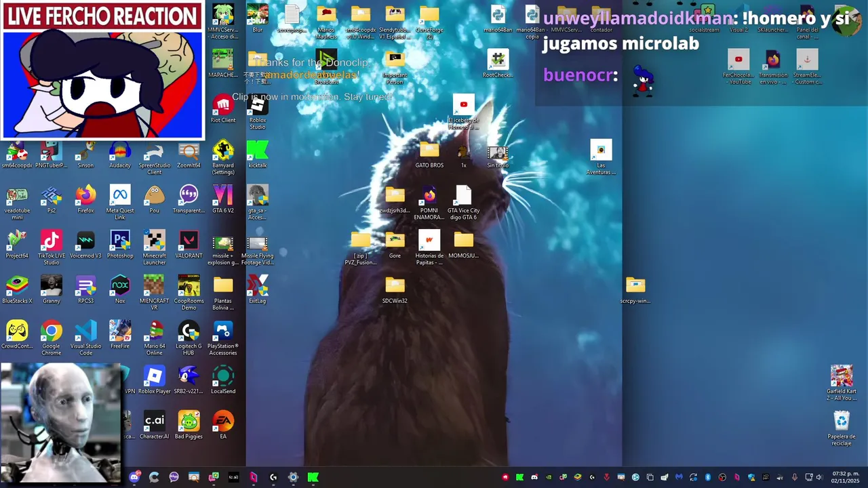Open the POMNI ENAMORA file

click(x=429, y=203)
